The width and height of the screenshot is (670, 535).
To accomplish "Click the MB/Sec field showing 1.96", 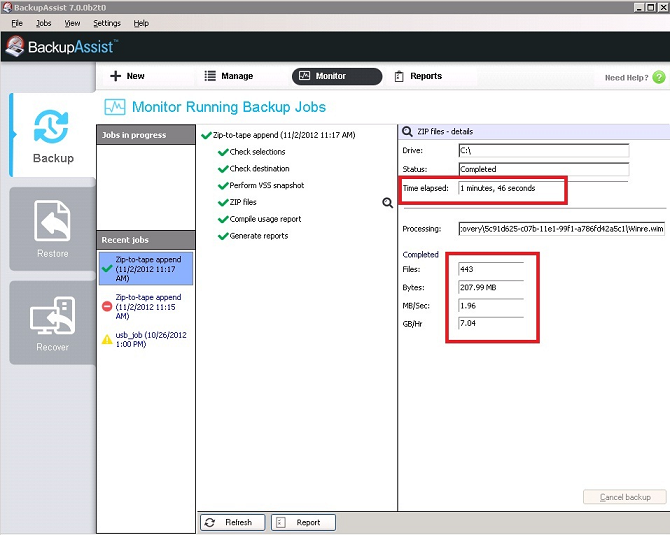I will pyautogui.click(x=491, y=306).
